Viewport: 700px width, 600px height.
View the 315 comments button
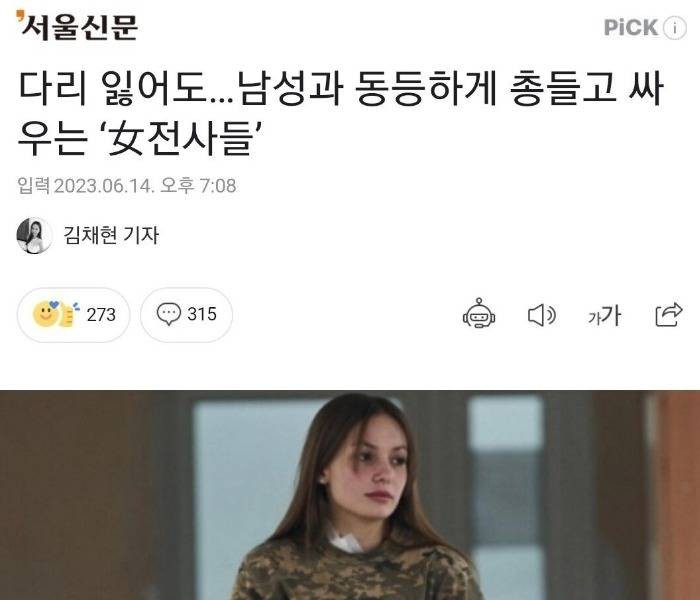pyautogui.click(x=187, y=315)
